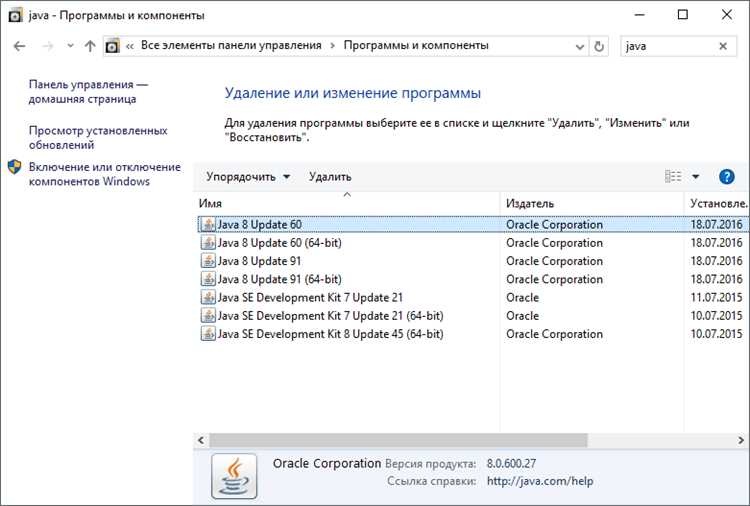Open Просмотр установленных обновлений link
Image resolution: width=750 pixels, height=506 pixels.
coord(98,138)
